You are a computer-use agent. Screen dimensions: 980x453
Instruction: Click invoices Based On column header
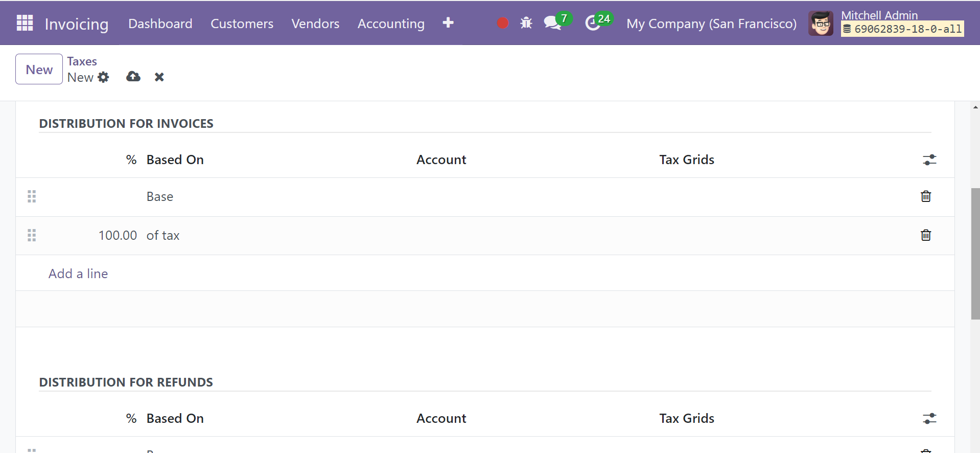(x=175, y=160)
